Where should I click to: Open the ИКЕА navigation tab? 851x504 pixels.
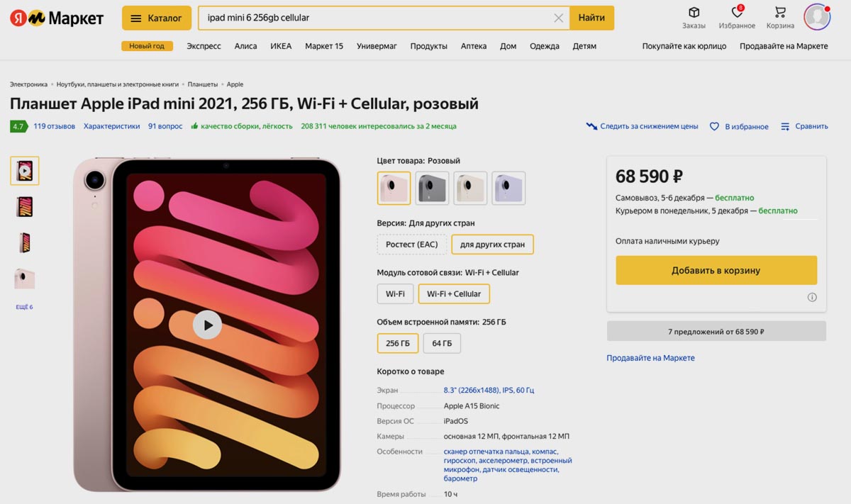(x=281, y=46)
